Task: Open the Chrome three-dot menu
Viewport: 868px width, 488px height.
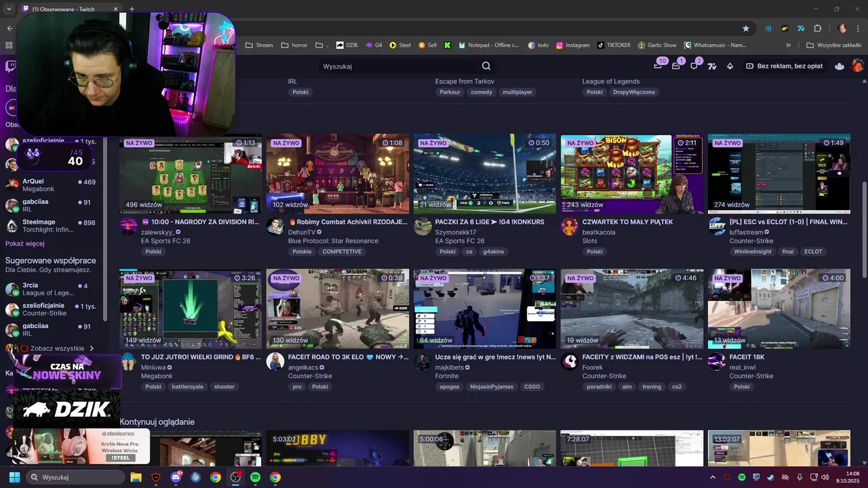Action: [x=859, y=28]
